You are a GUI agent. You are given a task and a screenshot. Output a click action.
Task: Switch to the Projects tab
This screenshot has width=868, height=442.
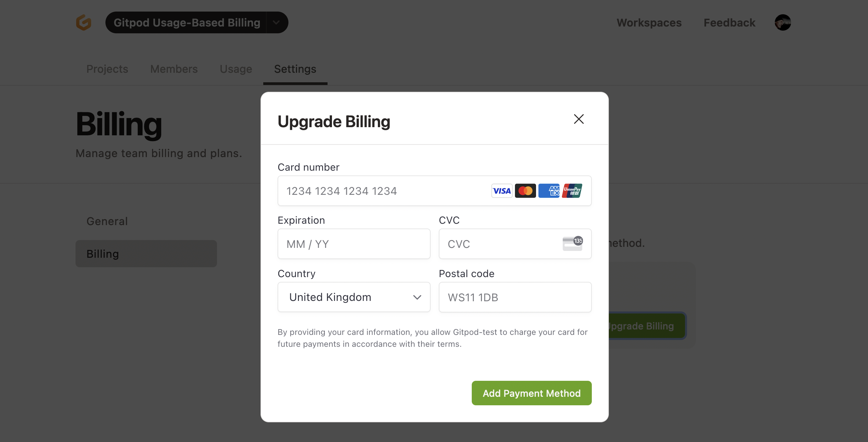[107, 69]
